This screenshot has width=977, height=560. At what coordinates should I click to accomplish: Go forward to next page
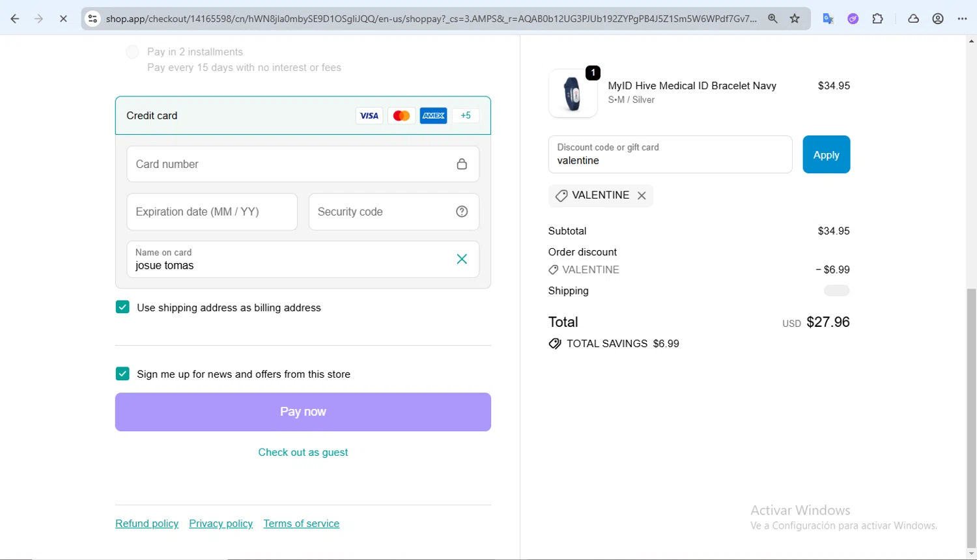click(38, 19)
